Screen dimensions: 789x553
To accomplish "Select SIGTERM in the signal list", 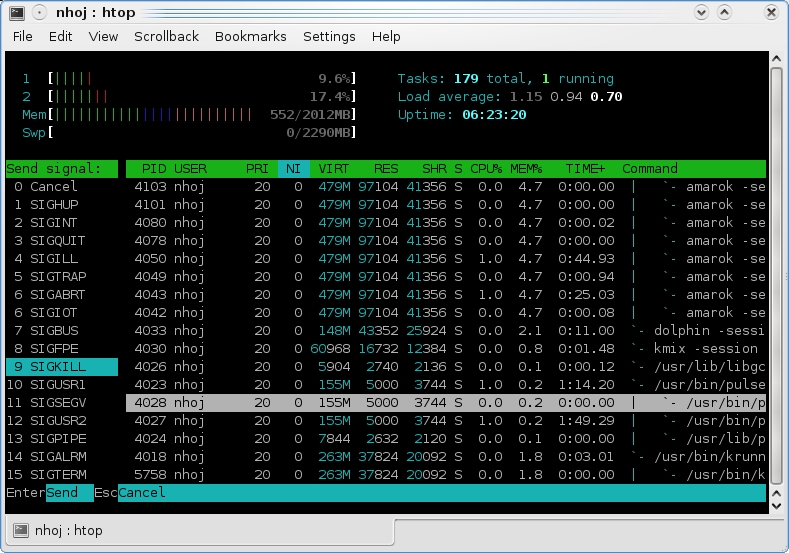I will 60,475.
